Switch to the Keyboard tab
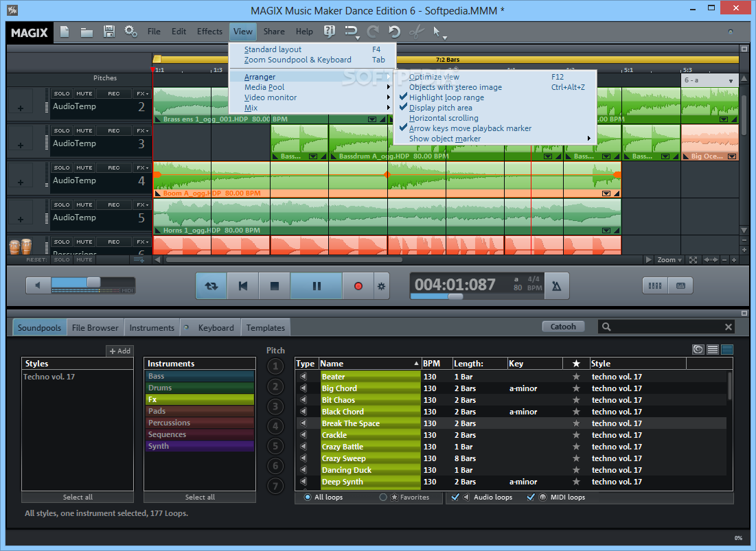The height and width of the screenshot is (551, 756). click(216, 327)
